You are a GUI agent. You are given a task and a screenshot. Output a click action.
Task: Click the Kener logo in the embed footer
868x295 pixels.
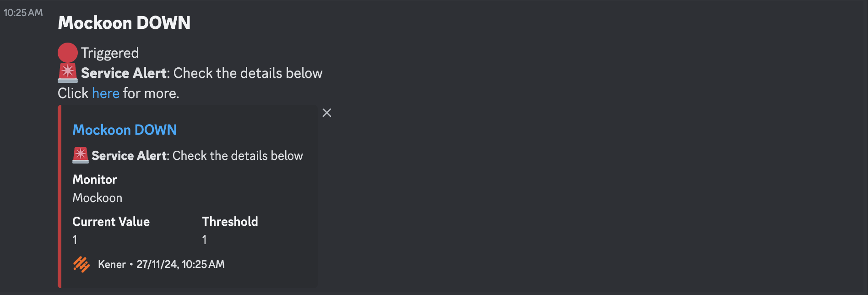tap(81, 264)
